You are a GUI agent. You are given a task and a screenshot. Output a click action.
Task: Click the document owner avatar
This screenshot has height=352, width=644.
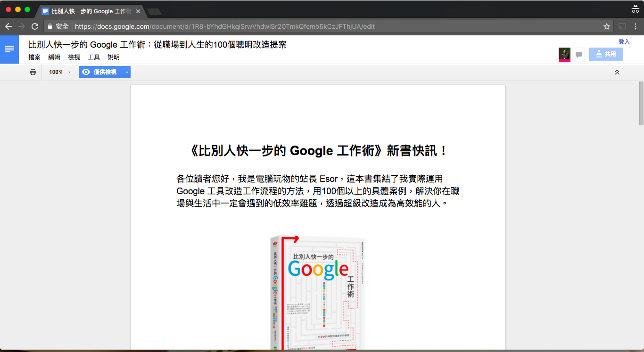click(x=564, y=55)
